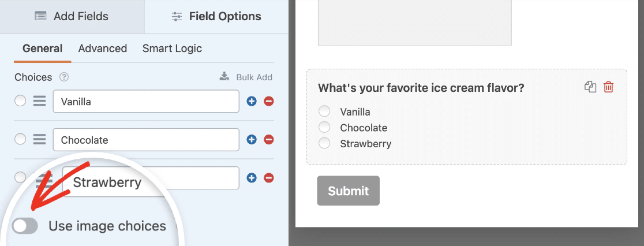Image resolution: width=644 pixels, height=246 pixels.
Task: Set Vanilla as default choice radio in sidebar
Action: (x=20, y=101)
